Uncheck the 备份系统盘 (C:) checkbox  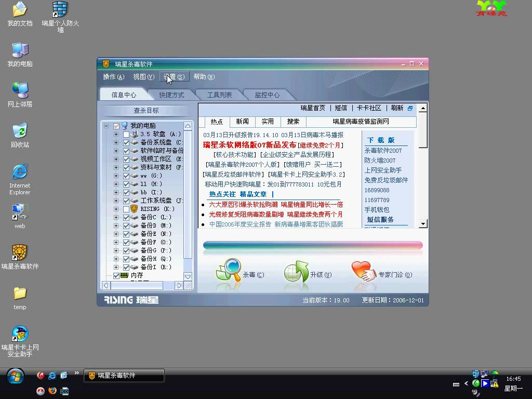pyautogui.click(x=126, y=142)
